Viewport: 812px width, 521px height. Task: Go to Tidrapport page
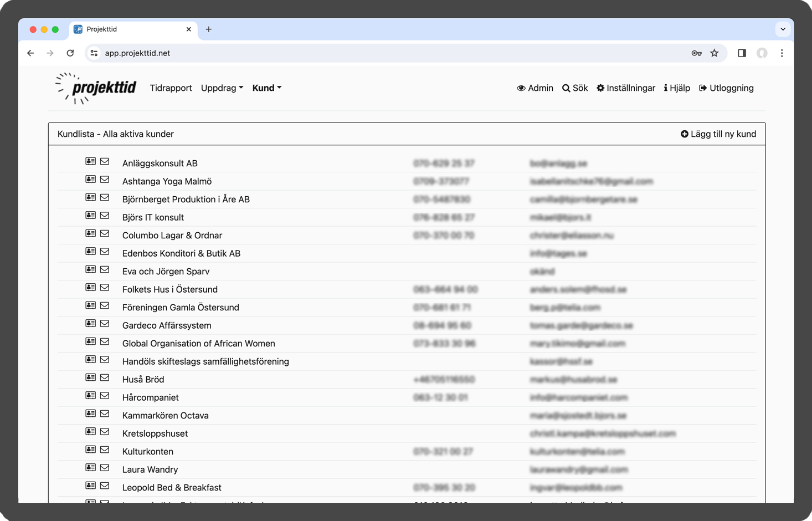tap(171, 88)
